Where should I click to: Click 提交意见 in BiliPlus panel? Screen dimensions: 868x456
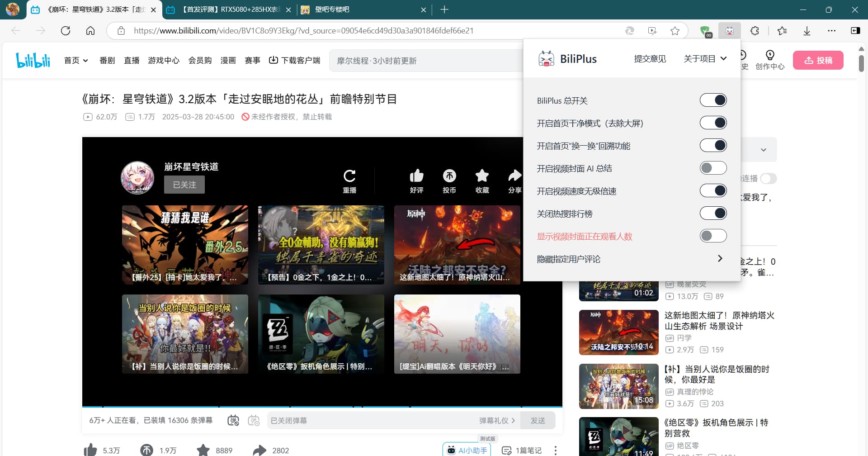(650, 59)
